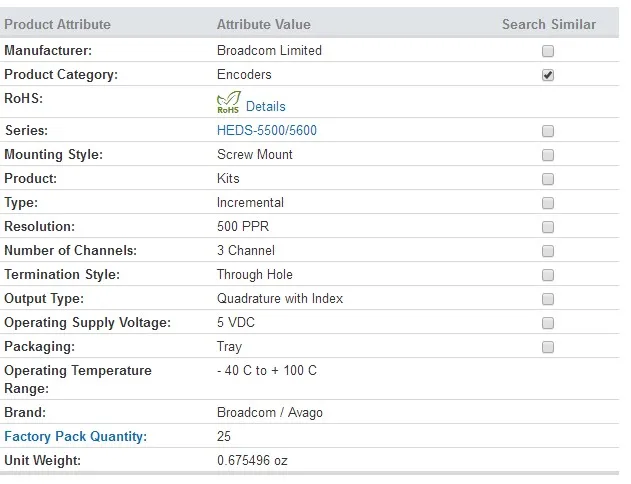Click the 500 PPR resolution value
Image resolution: width=631 pixels, height=484 pixels.
click(243, 227)
